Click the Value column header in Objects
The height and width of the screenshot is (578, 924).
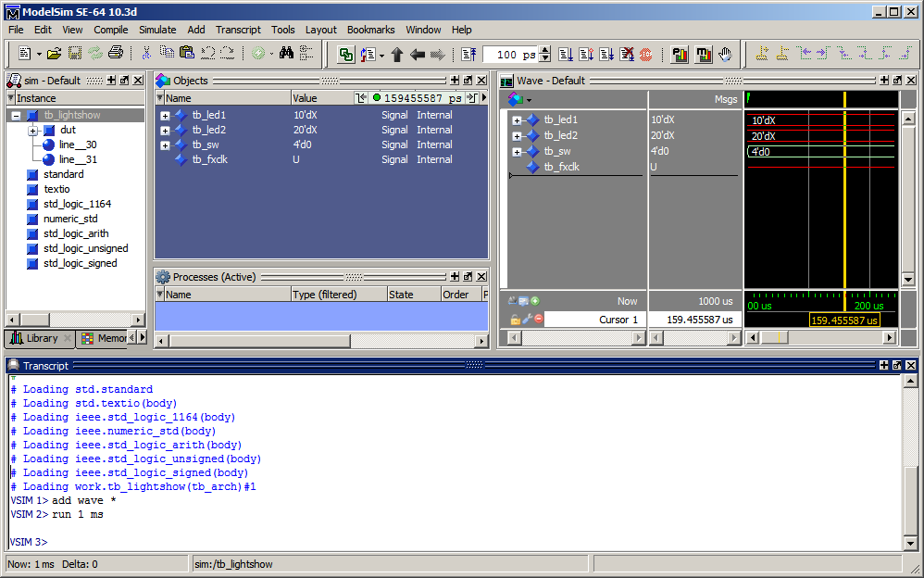322,98
